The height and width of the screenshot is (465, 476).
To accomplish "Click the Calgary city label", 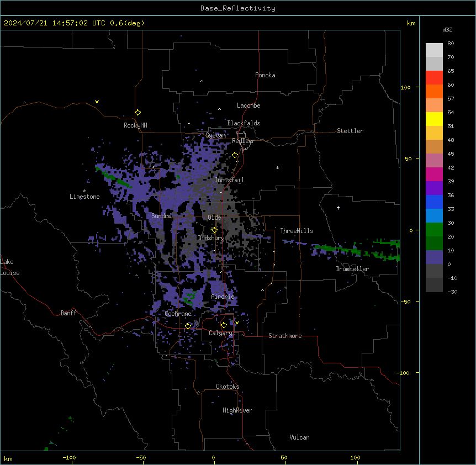I will pyautogui.click(x=220, y=333).
